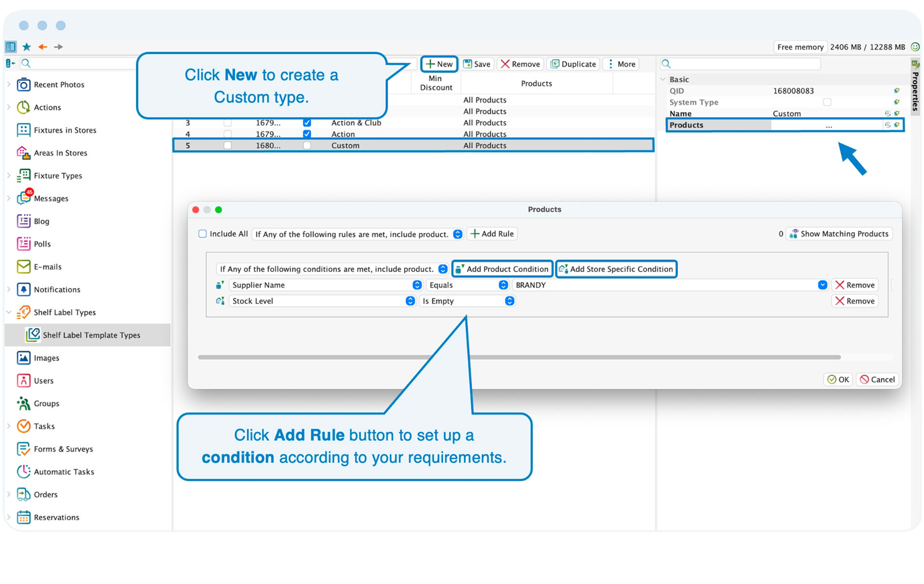
Task: Go to Fixtures in Stores
Action: (65, 130)
